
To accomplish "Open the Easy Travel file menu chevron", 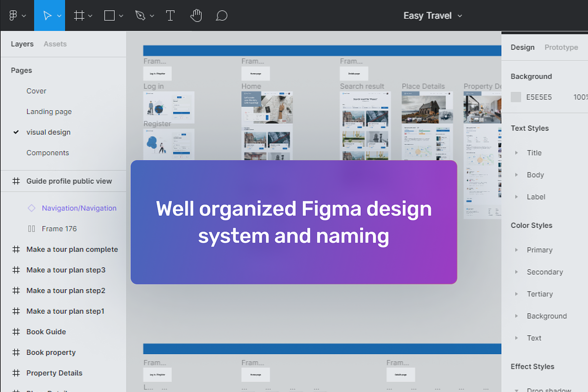I will (460, 16).
